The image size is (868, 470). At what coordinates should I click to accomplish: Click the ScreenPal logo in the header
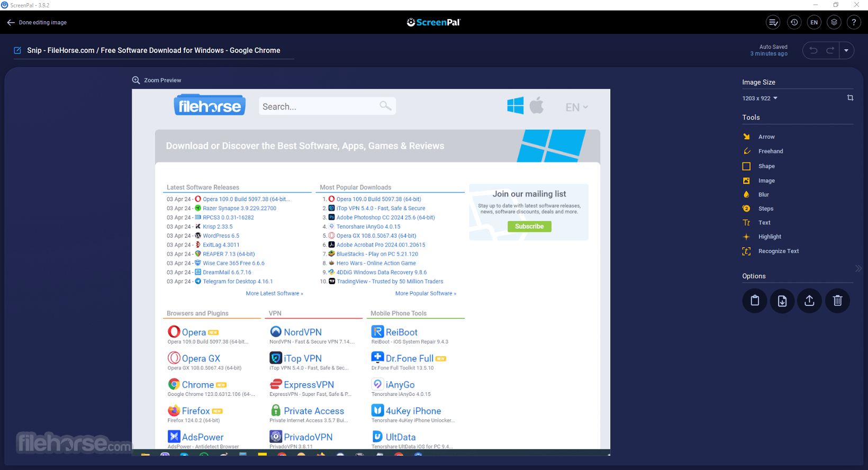[x=433, y=22]
